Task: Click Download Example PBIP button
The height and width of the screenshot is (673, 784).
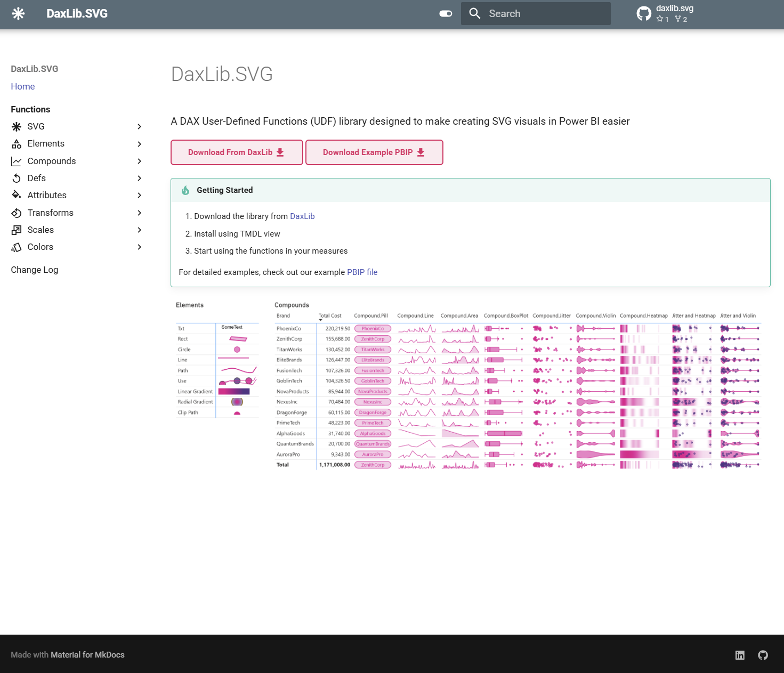Action: click(374, 152)
